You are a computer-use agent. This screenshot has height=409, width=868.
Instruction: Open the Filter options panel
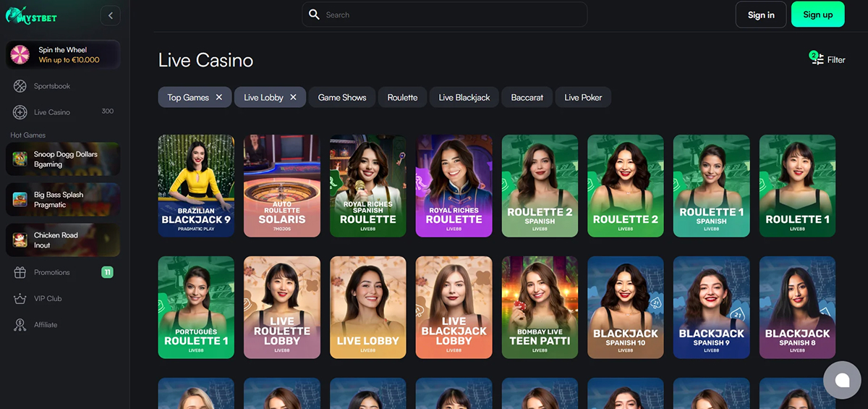click(x=827, y=59)
